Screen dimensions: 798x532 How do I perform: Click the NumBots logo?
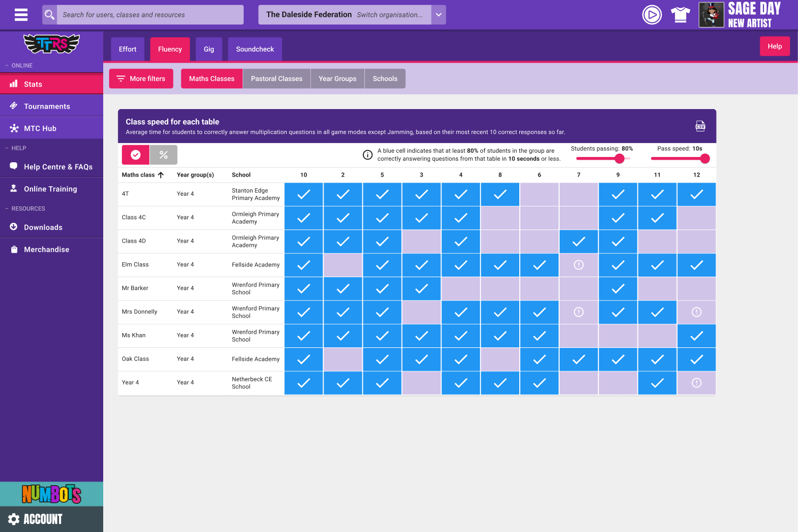pos(52,494)
